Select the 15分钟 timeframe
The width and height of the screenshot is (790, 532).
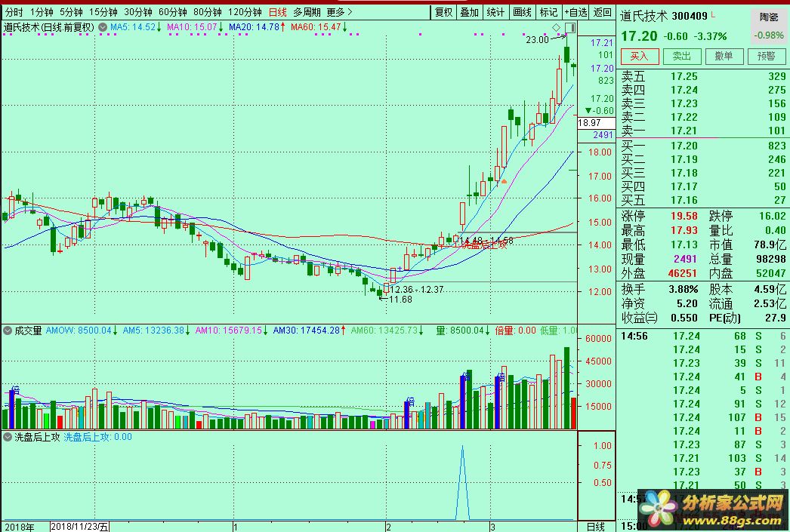coord(103,12)
